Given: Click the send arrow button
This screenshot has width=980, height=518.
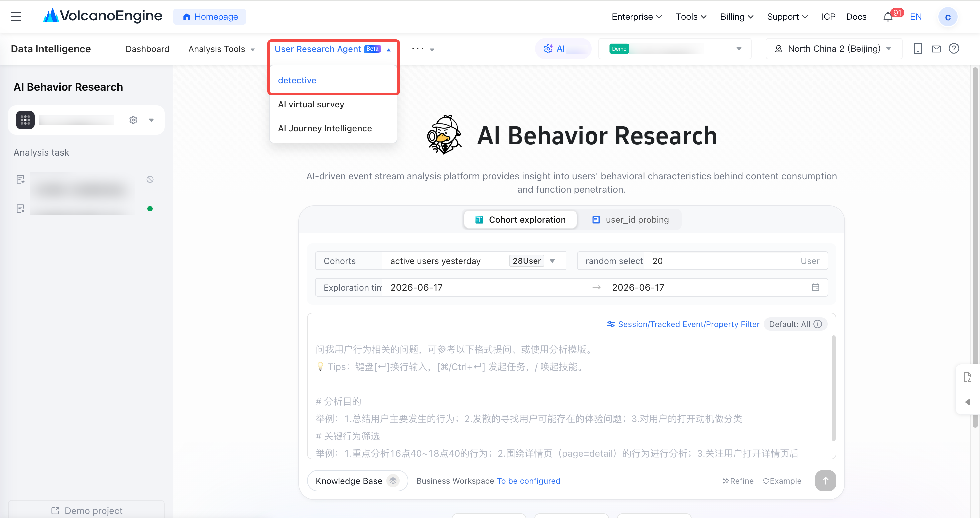Looking at the screenshot, I should (x=825, y=481).
